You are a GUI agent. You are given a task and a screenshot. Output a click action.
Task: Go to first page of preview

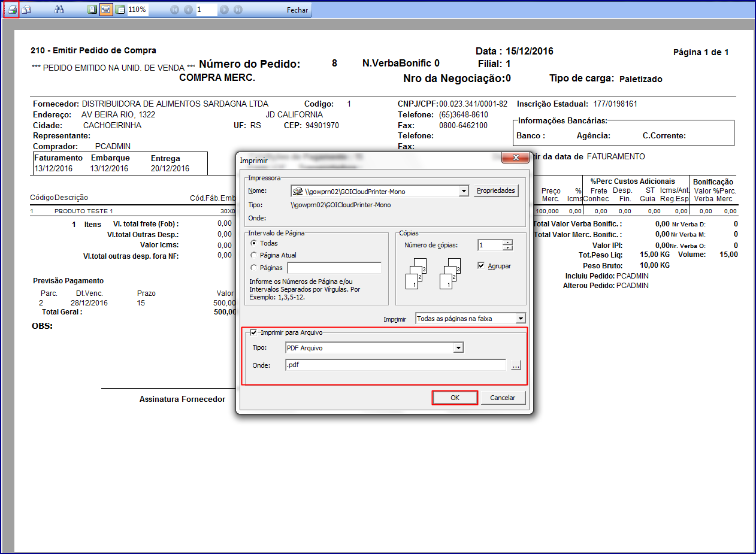pyautogui.click(x=174, y=10)
